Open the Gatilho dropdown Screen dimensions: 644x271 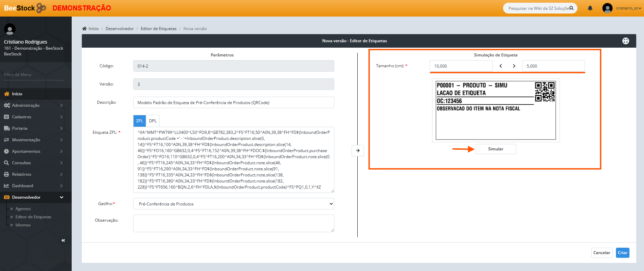[x=234, y=204]
